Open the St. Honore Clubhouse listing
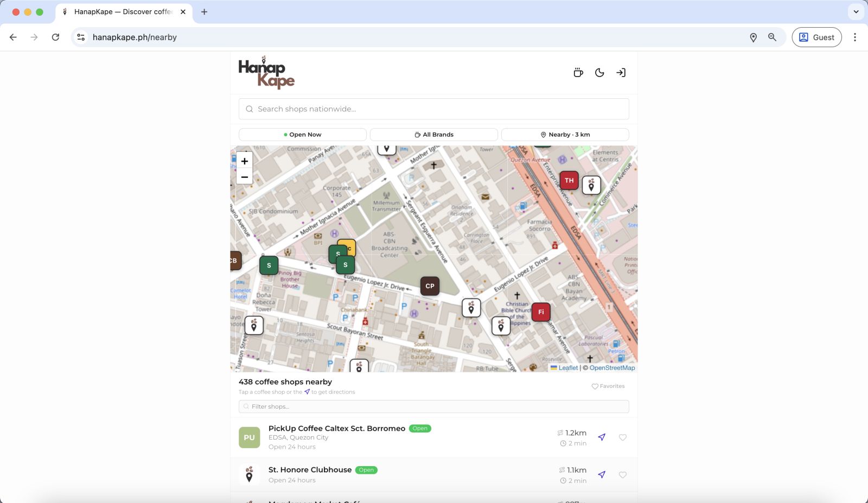Screen dimensions: 868x503 tap(310, 470)
